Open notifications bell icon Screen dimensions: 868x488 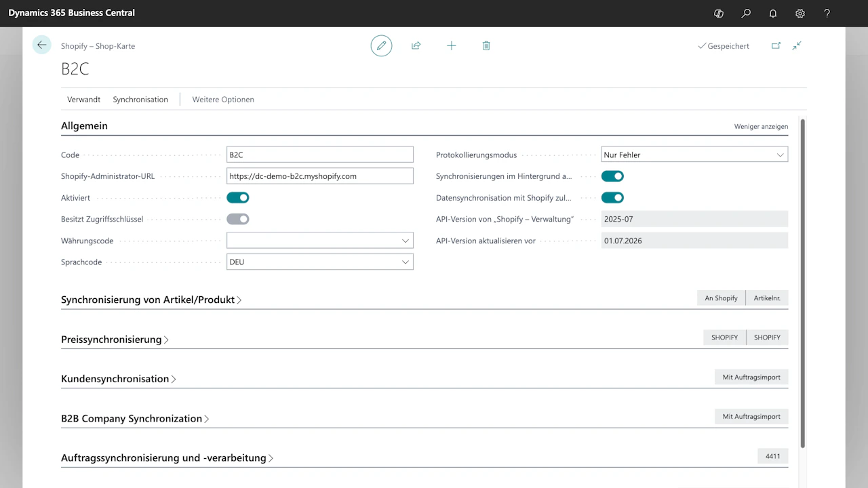[x=773, y=13]
